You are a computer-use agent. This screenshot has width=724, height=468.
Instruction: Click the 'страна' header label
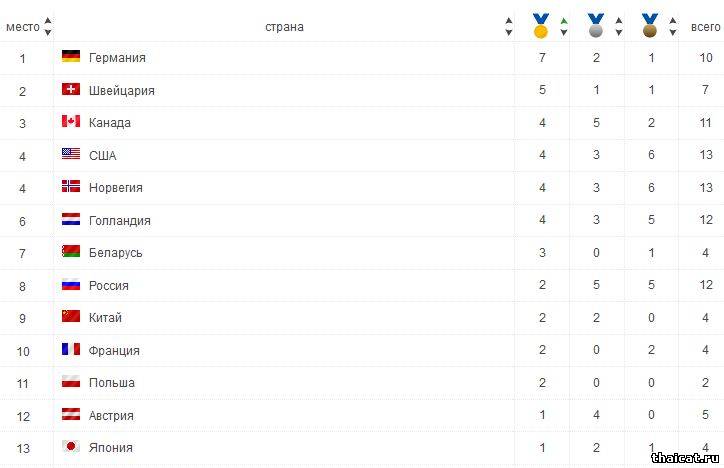pyautogui.click(x=284, y=27)
